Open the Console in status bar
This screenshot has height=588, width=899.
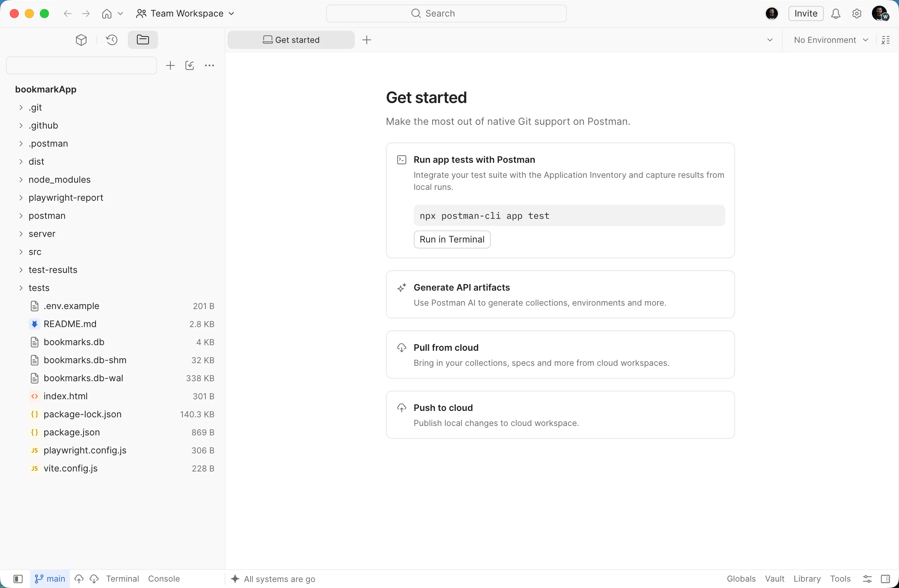point(164,579)
